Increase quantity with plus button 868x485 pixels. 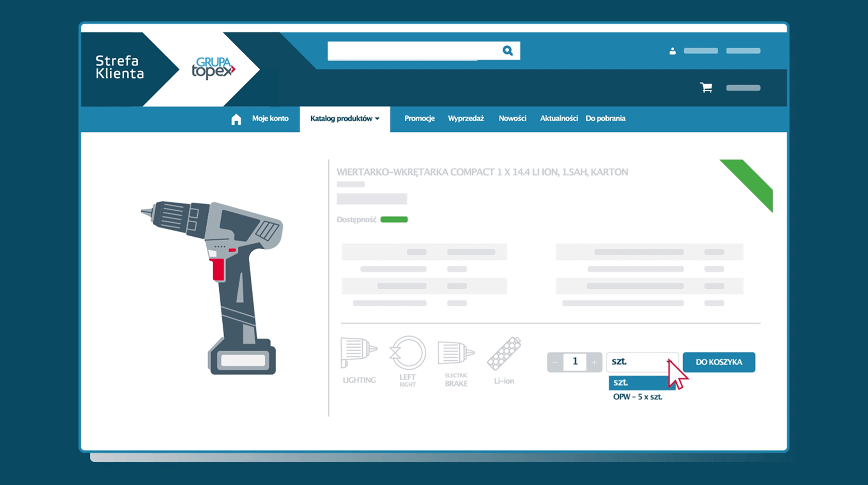pos(594,362)
